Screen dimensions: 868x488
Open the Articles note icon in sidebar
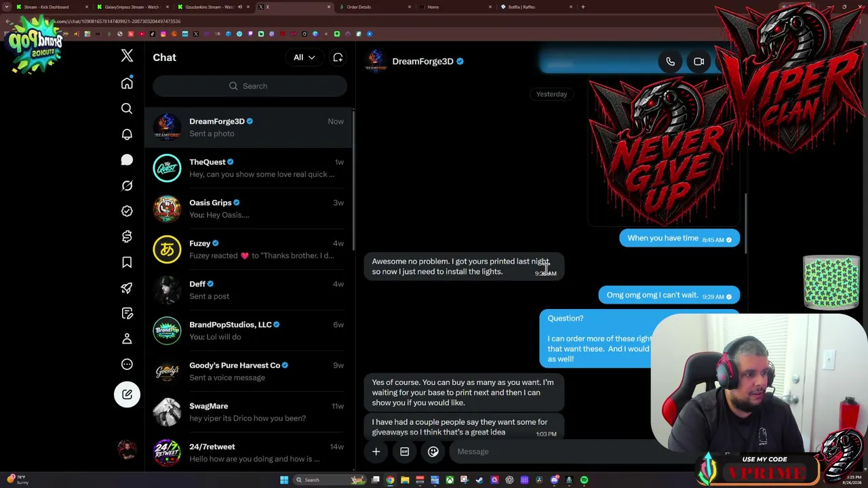pos(127,313)
